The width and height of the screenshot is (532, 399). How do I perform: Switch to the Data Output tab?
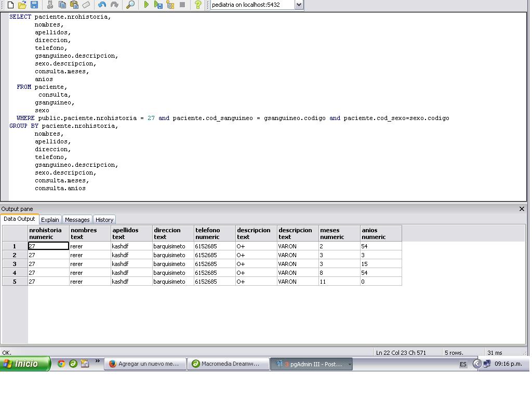[19, 219]
